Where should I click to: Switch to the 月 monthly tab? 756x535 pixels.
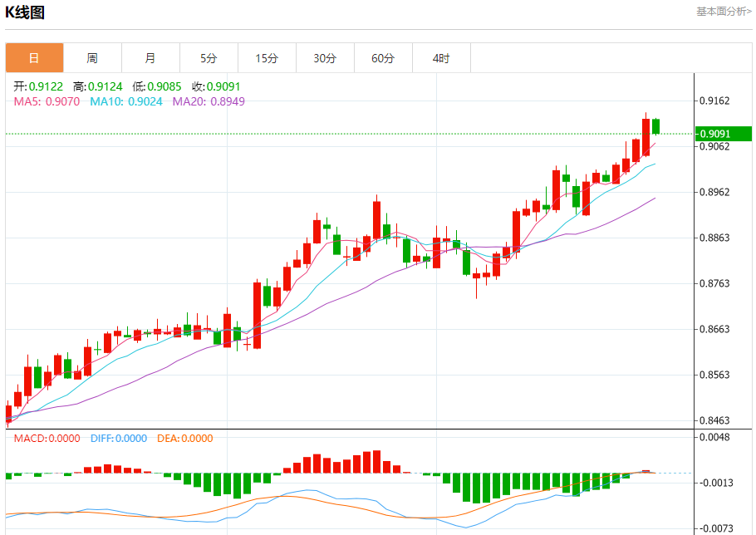[x=150, y=58]
